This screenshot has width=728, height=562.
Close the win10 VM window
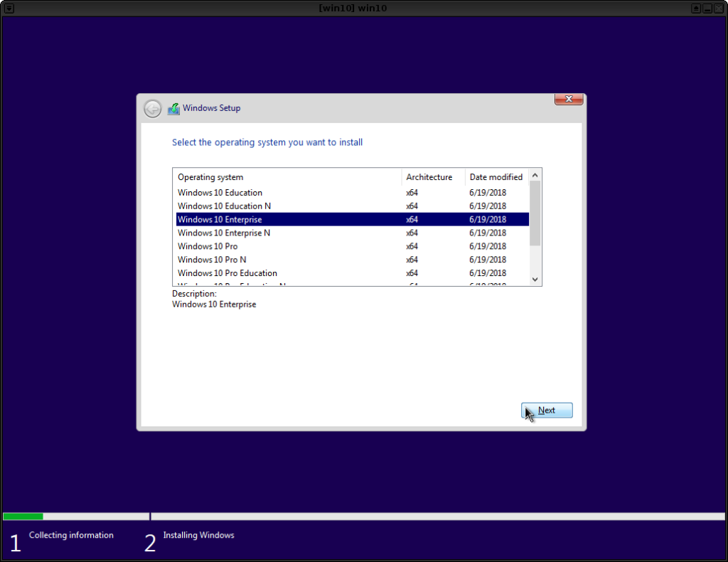click(718, 9)
